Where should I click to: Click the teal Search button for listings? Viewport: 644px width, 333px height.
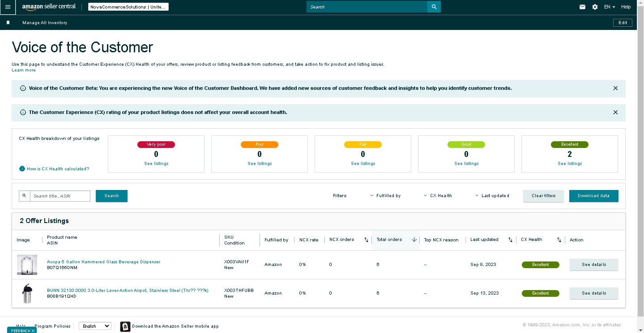point(111,196)
